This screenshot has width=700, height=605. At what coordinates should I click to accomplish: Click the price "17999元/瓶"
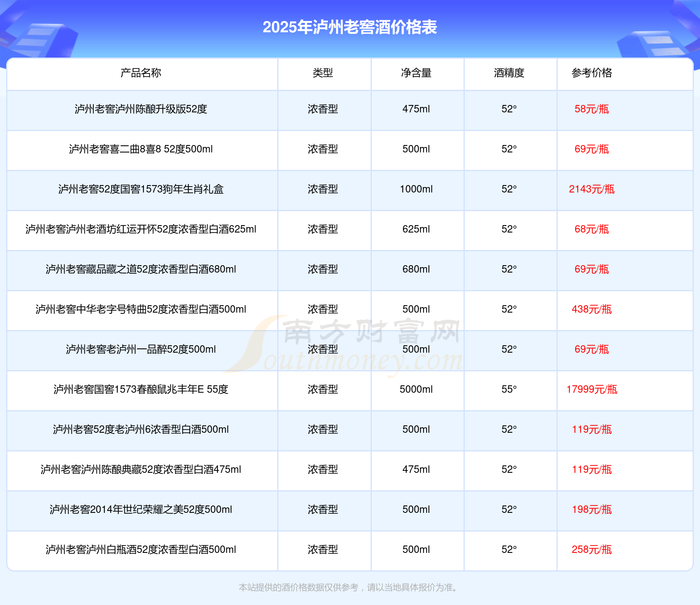[x=592, y=390]
